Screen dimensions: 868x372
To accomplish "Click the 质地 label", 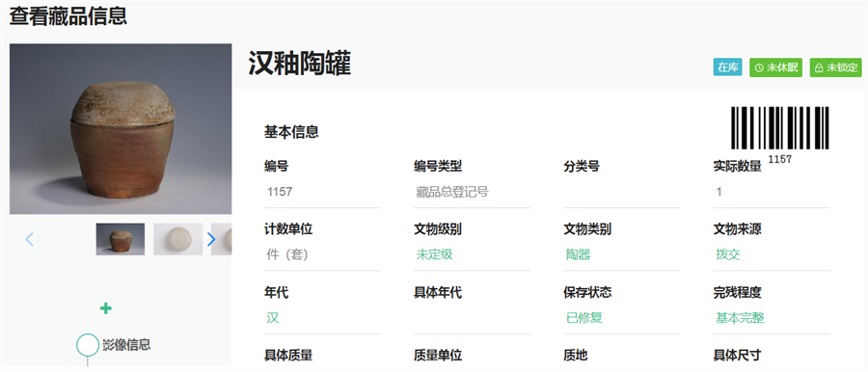I will 576,356.
